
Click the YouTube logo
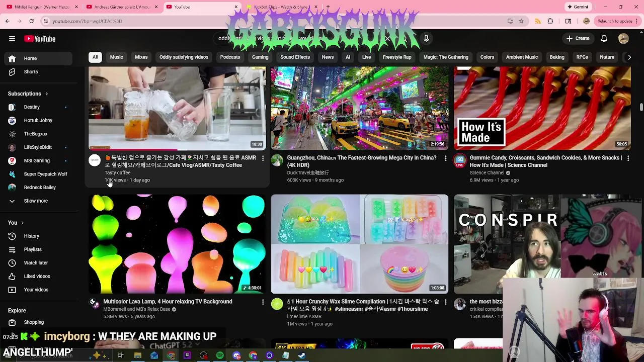(x=39, y=39)
